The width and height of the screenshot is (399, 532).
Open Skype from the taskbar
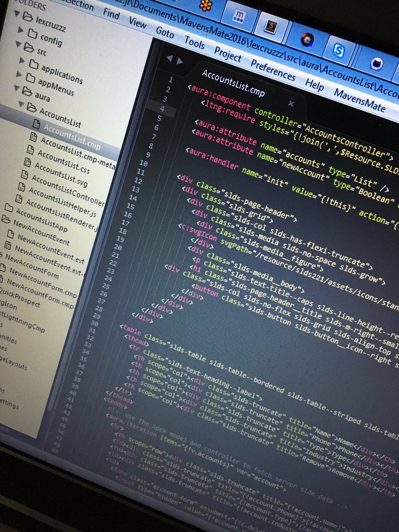[339, 51]
